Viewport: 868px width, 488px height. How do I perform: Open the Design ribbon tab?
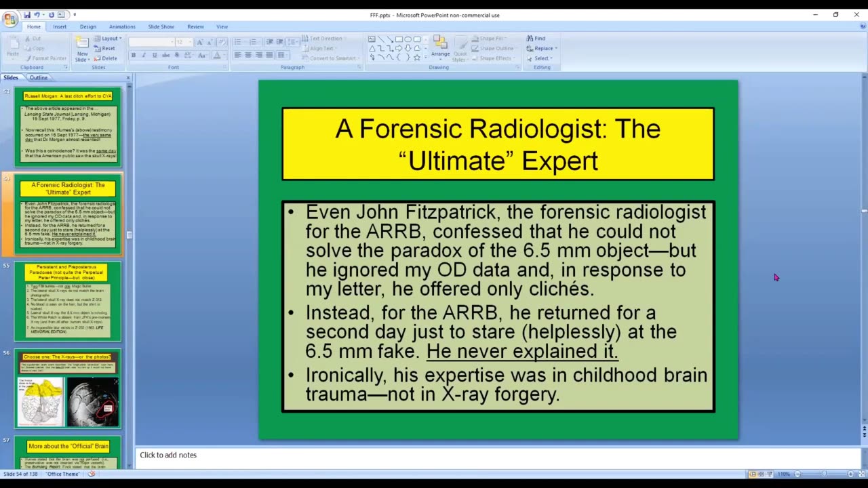88,26
